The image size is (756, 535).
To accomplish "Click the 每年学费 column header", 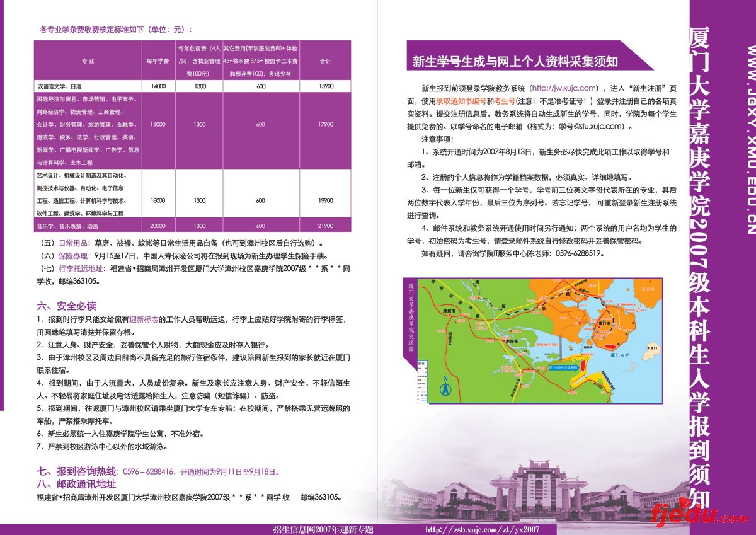I will pos(158,61).
